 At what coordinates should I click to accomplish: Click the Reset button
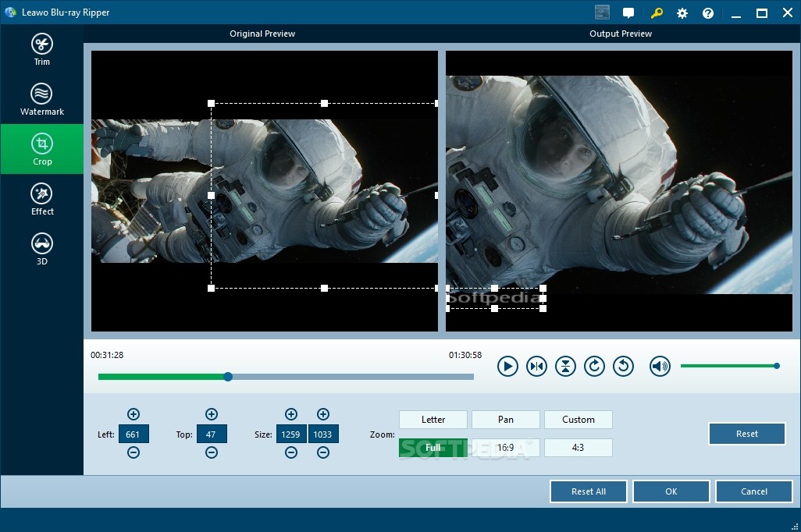click(x=746, y=434)
